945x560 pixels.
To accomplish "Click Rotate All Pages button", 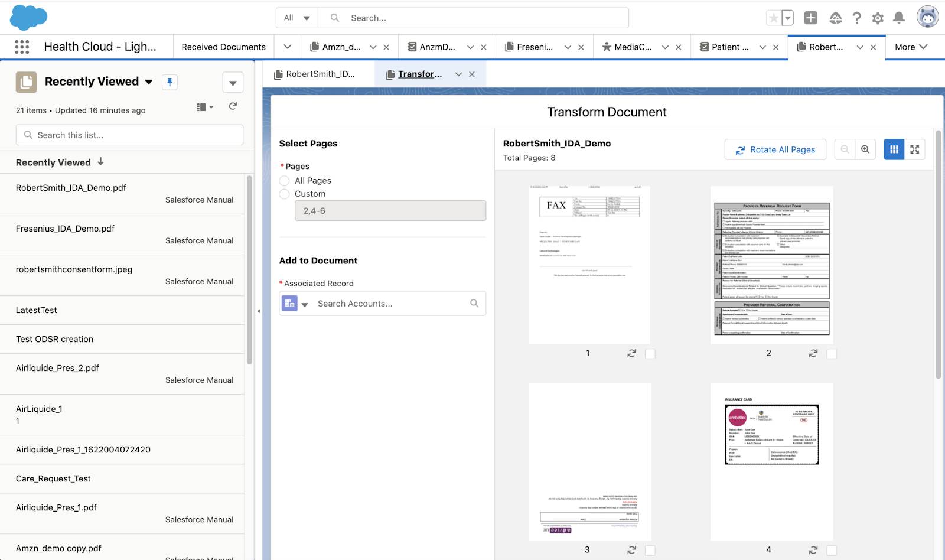I will 775,150.
